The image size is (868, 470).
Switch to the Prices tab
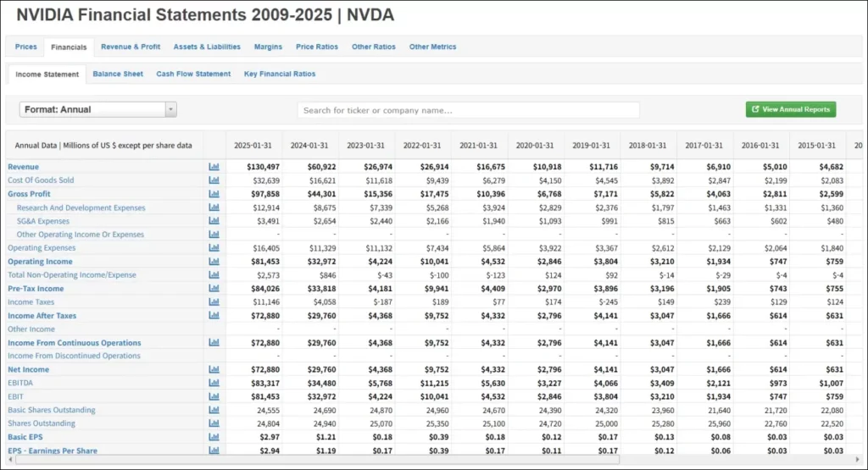26,47
